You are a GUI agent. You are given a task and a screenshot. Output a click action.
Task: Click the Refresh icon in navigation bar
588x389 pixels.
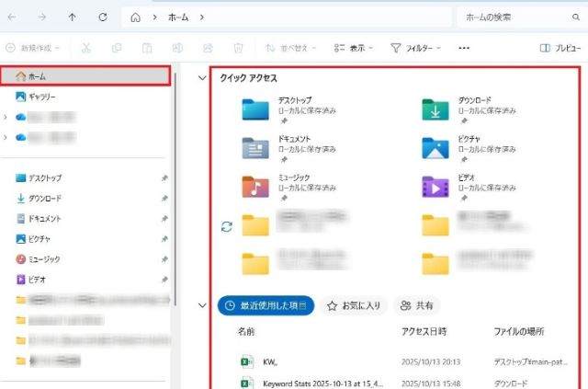103,17
